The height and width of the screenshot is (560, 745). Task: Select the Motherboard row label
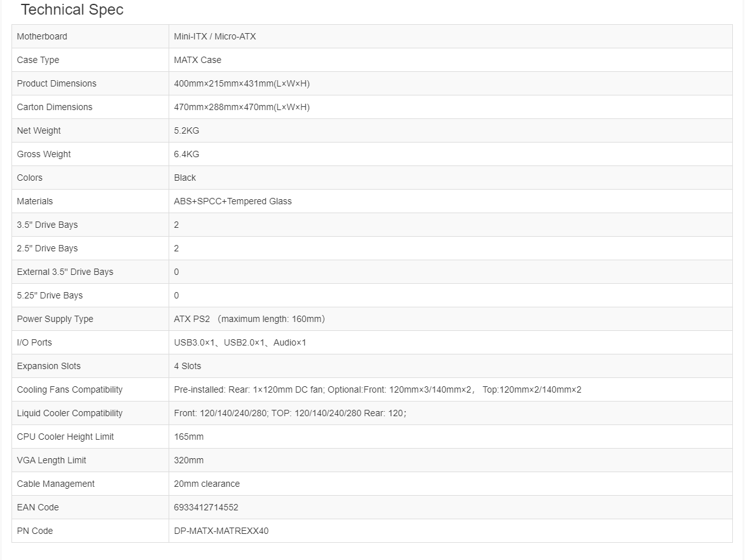point(42,37)
